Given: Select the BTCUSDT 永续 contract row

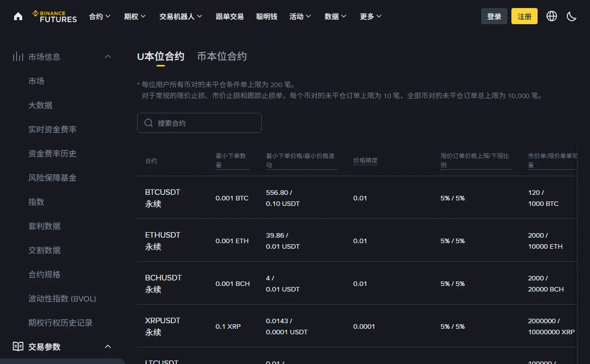Looking at the screenshot, I should click(x=357, y=198).
